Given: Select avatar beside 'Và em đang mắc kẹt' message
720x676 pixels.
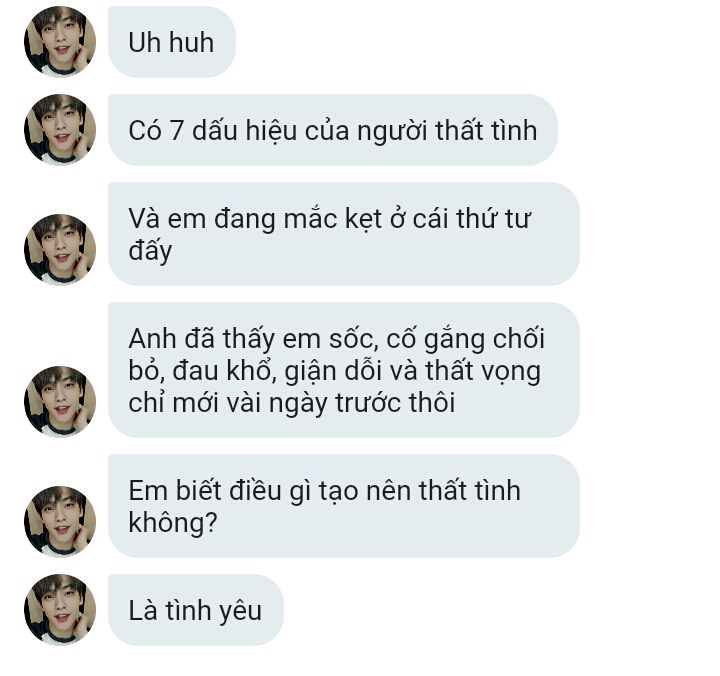Looking at the screenshot, I should coord(60,250).
